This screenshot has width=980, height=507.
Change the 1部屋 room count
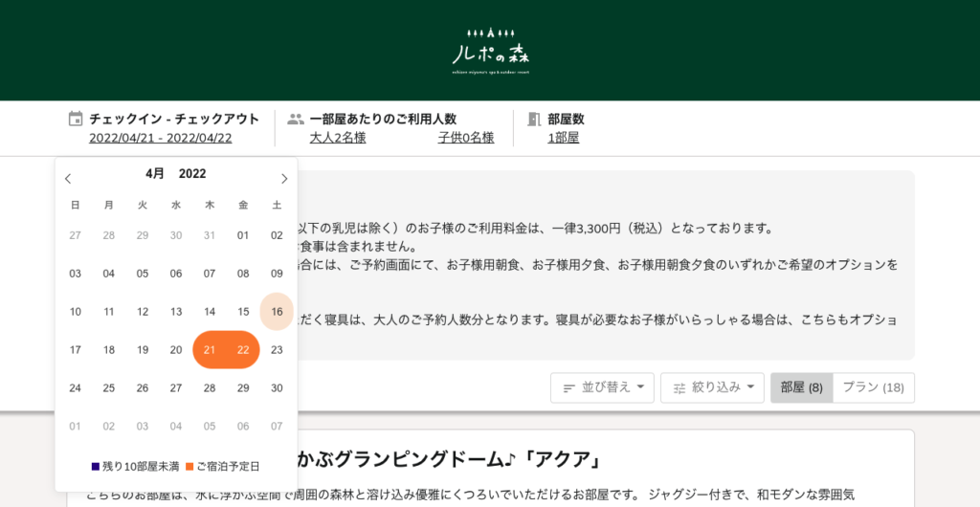click(563, 138)
